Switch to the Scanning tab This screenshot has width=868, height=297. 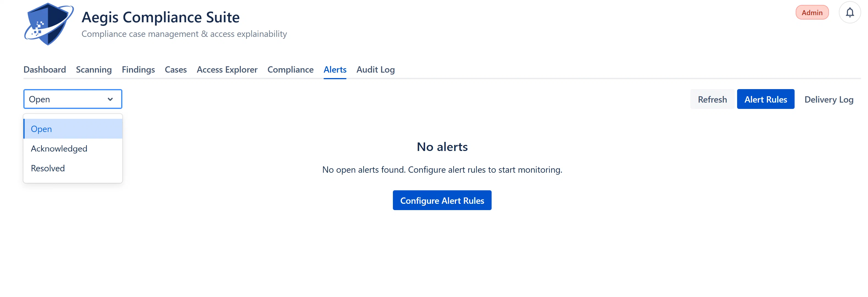point(94,70)
